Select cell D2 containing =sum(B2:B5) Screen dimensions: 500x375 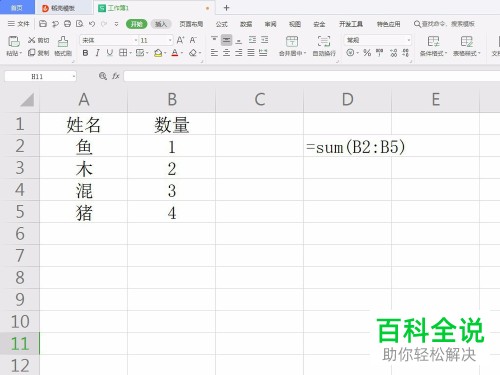(x=347, y=146)
